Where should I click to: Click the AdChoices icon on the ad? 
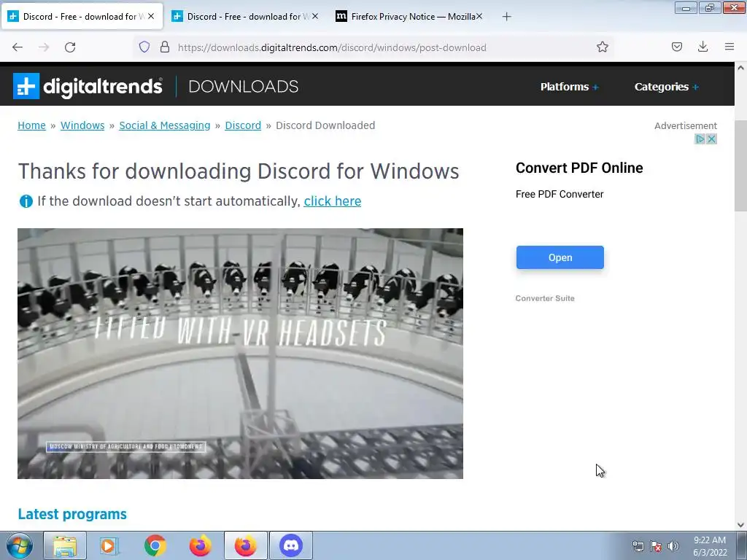tap(700, 139)
